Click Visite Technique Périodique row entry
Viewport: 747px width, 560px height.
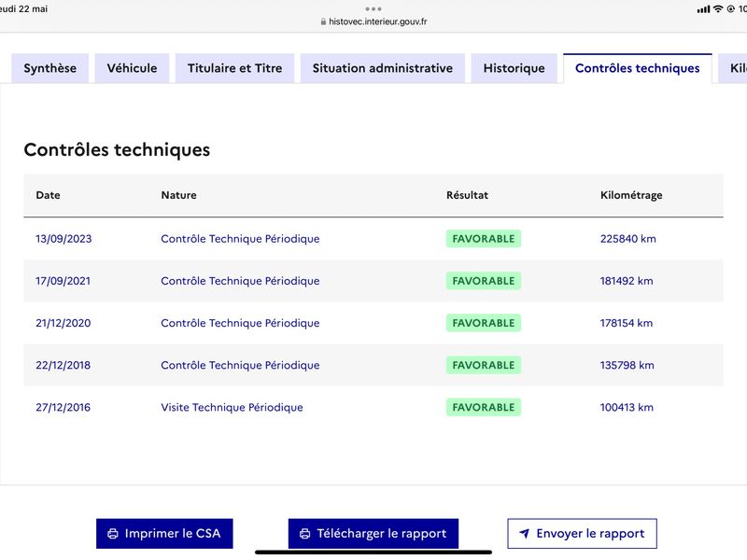click(232, 407)
